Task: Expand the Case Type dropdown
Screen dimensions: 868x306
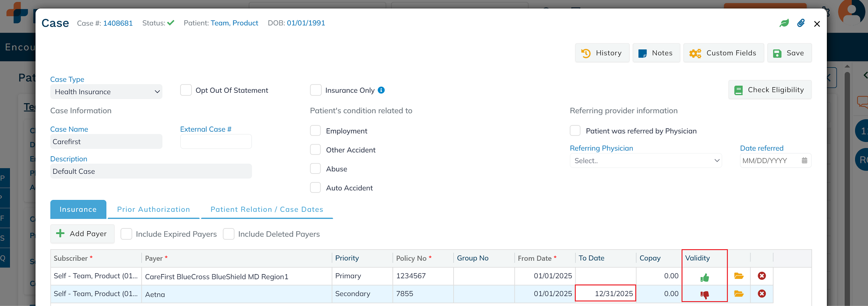Action: (106, 92)
